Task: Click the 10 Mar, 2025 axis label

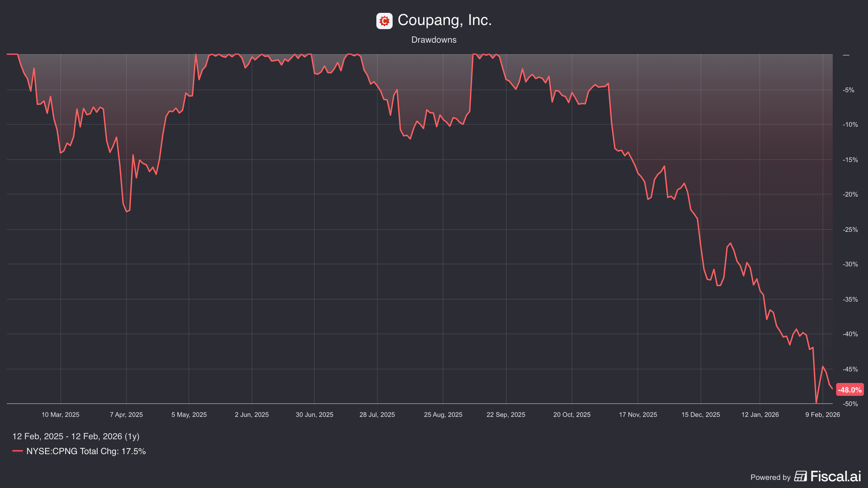Action: click(60, 415)
